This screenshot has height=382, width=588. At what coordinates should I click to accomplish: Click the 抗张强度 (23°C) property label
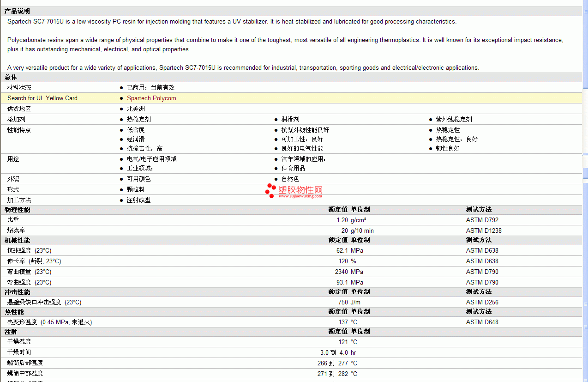30,250
